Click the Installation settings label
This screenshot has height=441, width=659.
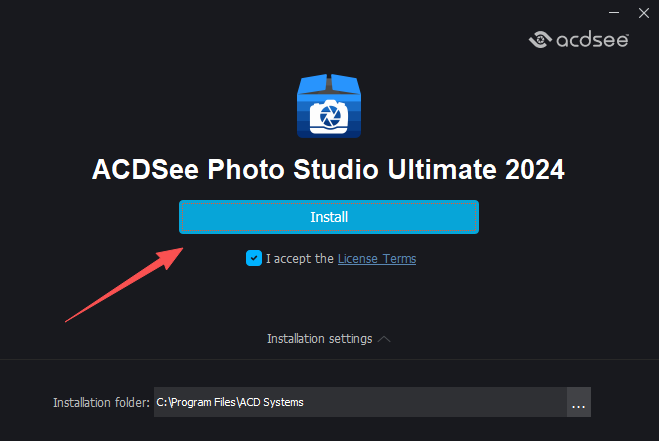pos(319,339)
